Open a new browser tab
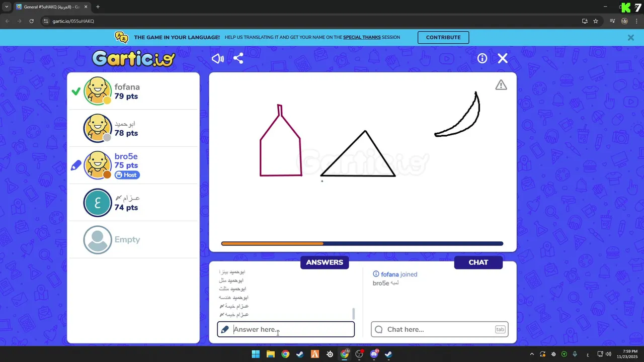 coord(98,7)
